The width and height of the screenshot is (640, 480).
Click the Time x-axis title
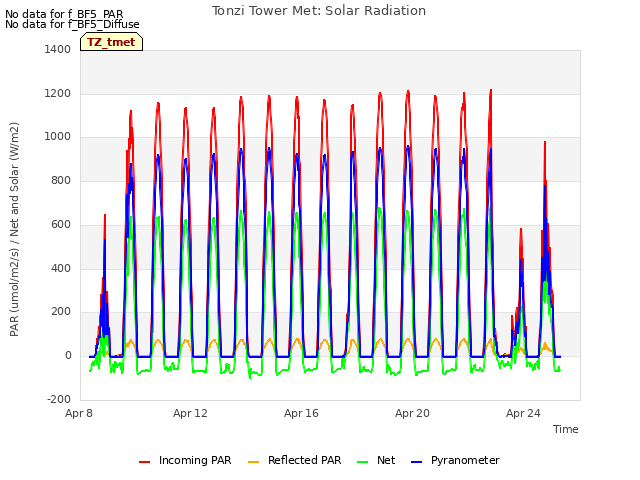tap(566, 429)
